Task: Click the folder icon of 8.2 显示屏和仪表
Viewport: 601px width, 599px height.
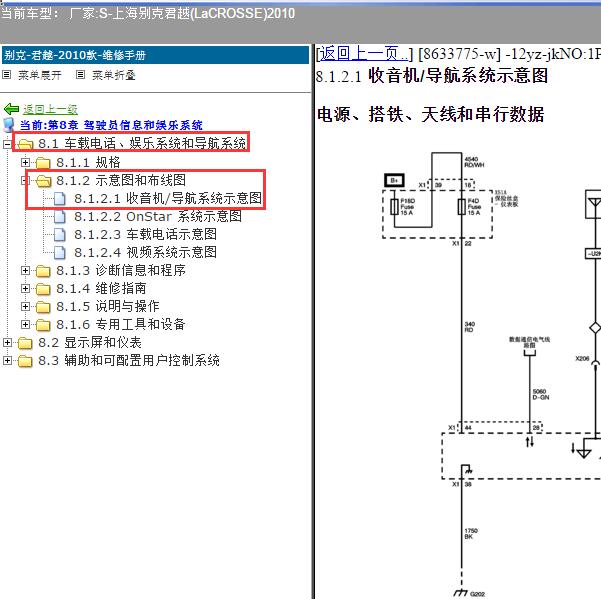Action: click(25, 343)
